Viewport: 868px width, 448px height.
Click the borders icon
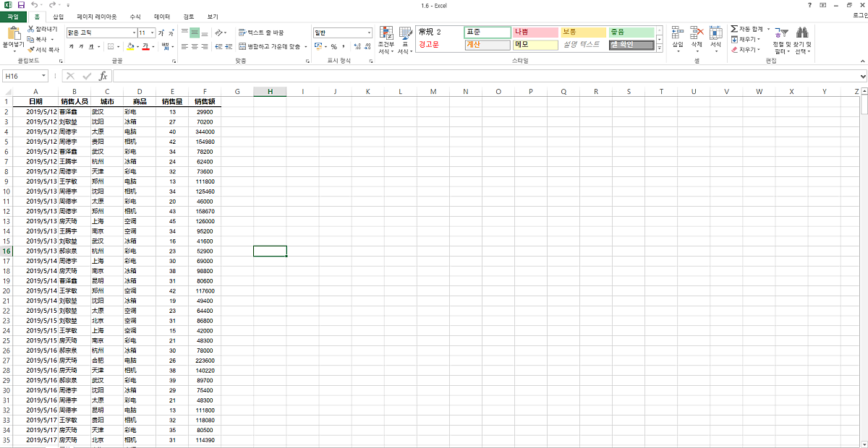click(110, 46)
